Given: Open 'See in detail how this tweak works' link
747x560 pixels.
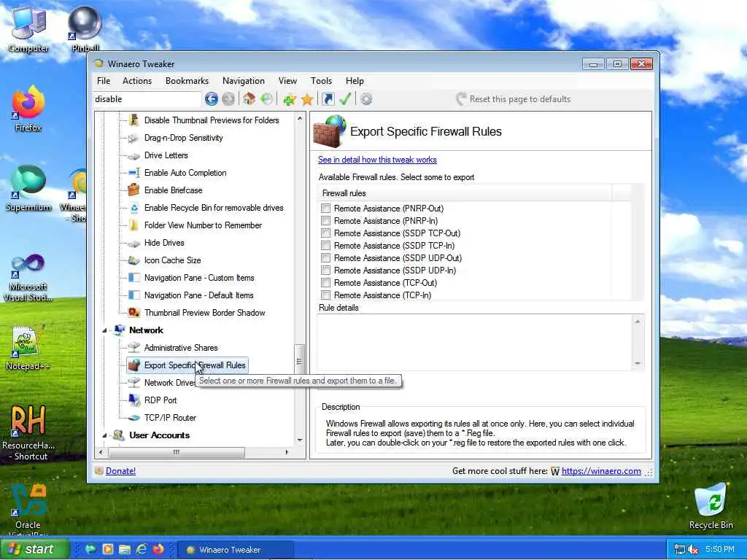Looking at the screenshot, I should pos(377,160).
